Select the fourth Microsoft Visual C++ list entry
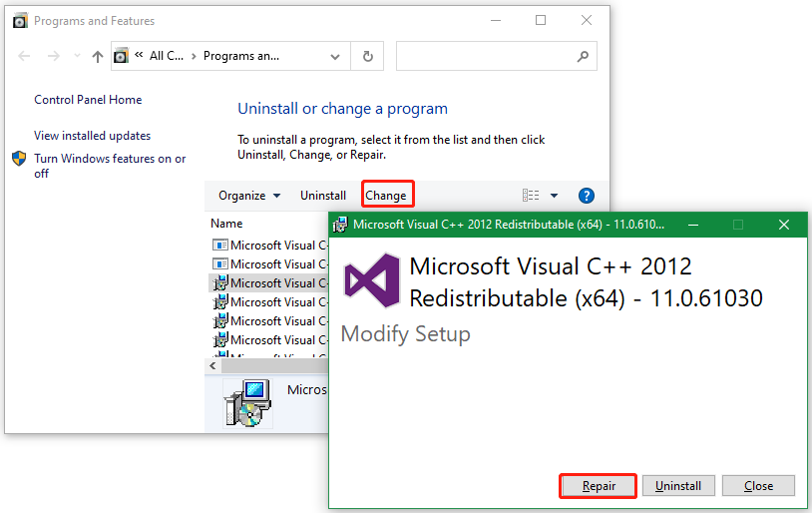 (269, 302)
